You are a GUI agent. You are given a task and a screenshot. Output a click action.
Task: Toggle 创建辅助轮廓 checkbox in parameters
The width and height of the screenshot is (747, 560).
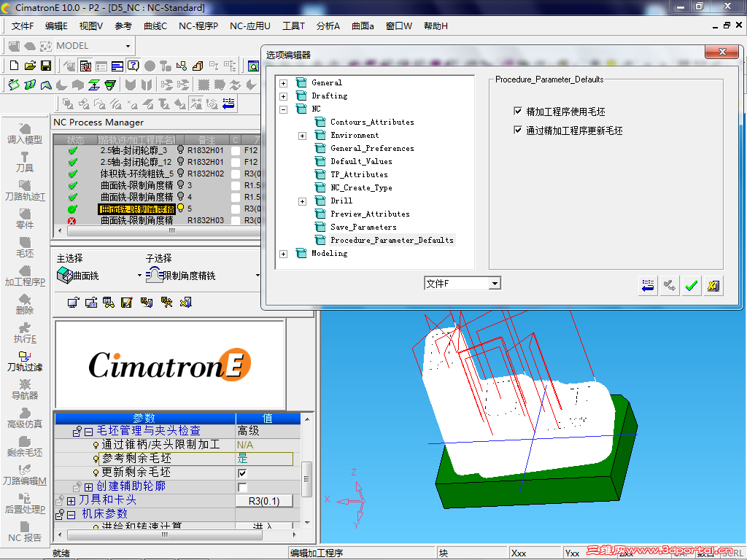pyautogui.click(x=242, y=486)
